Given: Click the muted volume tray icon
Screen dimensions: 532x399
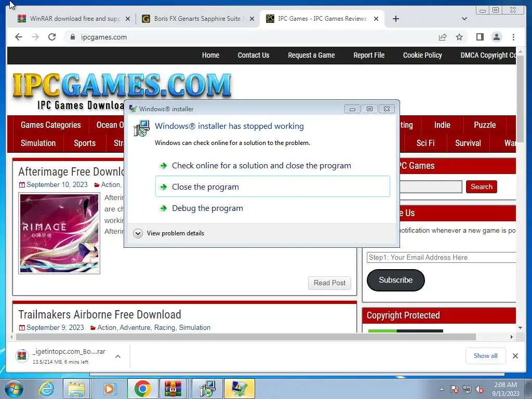Looking at the screenshot, I should click(x=479, y=390).
